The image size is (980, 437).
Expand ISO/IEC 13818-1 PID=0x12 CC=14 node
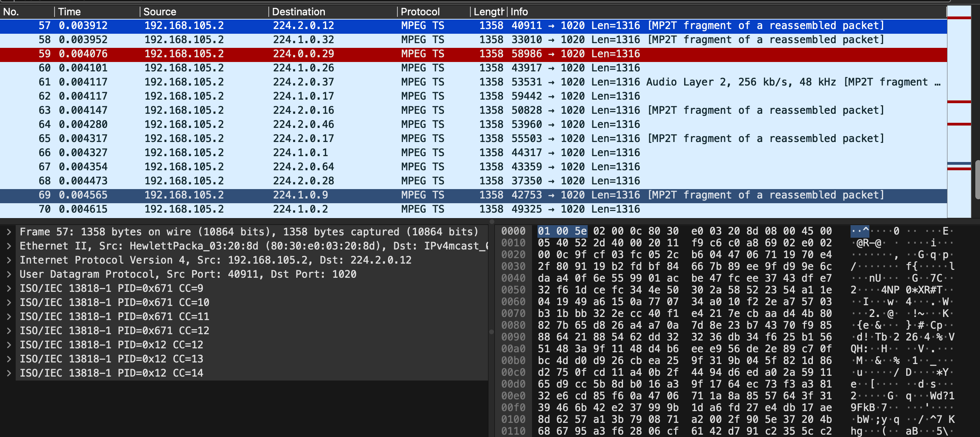[x=9, y=373]
